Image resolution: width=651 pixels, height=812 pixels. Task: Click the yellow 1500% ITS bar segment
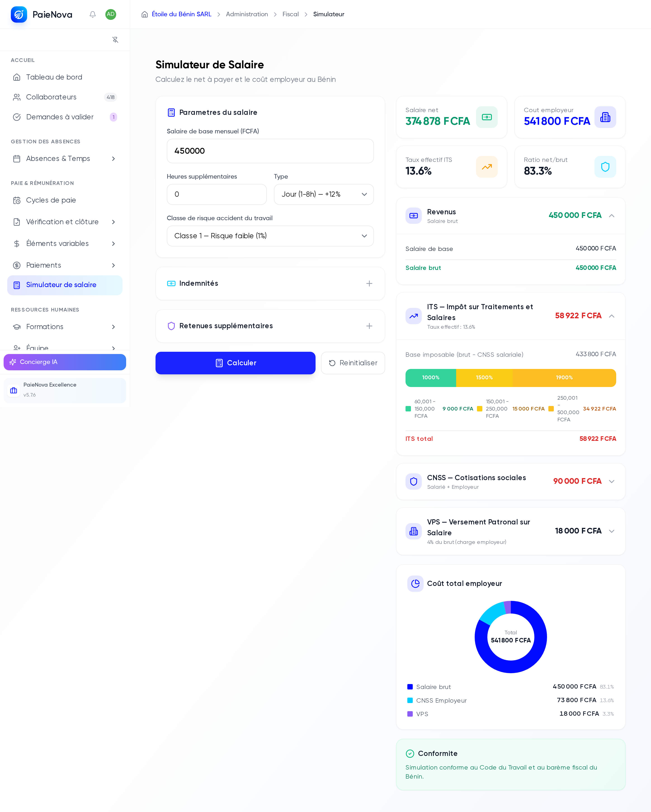[x=484, y=378]
